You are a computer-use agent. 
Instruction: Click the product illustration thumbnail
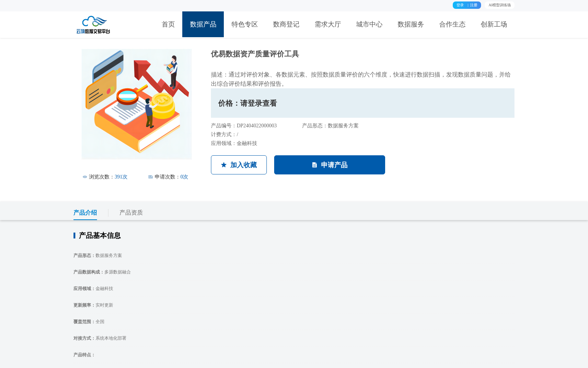137,104
